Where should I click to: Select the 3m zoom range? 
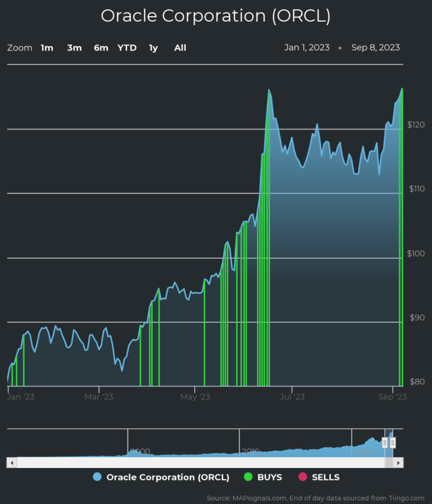pyautogui.click(x=74, y=48)
